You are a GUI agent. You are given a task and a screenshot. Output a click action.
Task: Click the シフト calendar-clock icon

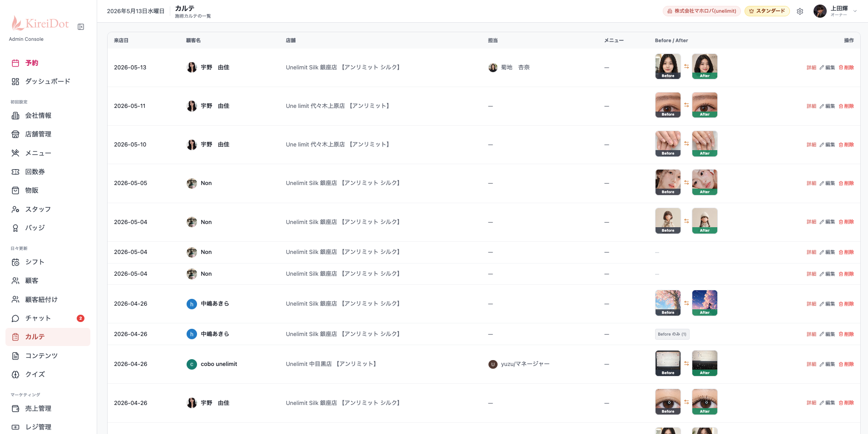click(x=15, y=262)
